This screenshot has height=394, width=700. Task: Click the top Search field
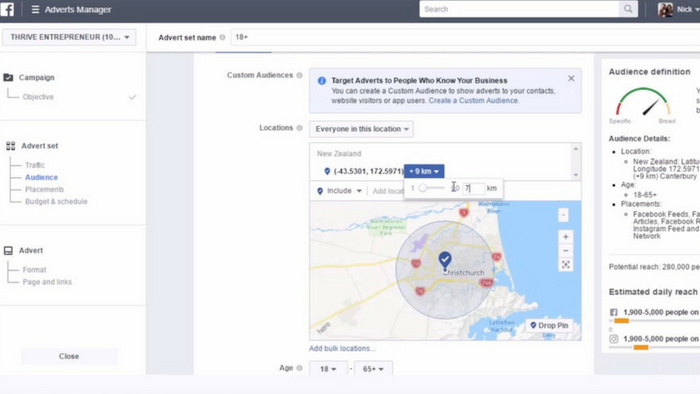click(519, 9)
